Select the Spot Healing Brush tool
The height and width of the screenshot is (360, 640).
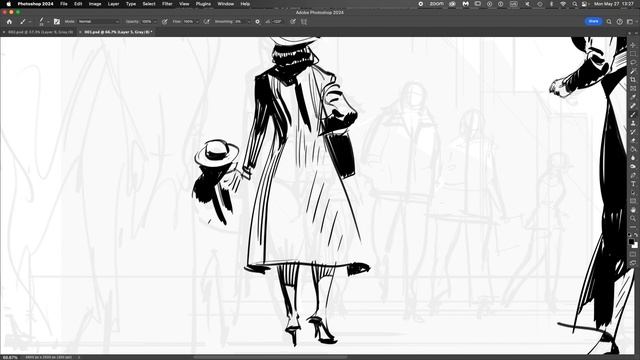tap(633, 106)
